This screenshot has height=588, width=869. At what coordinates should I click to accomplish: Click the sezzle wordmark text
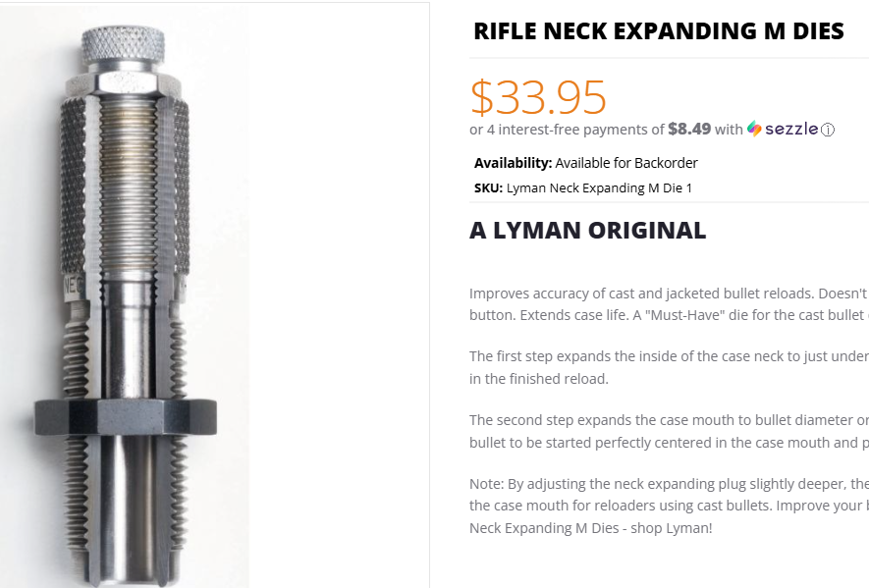coord(791,130)
